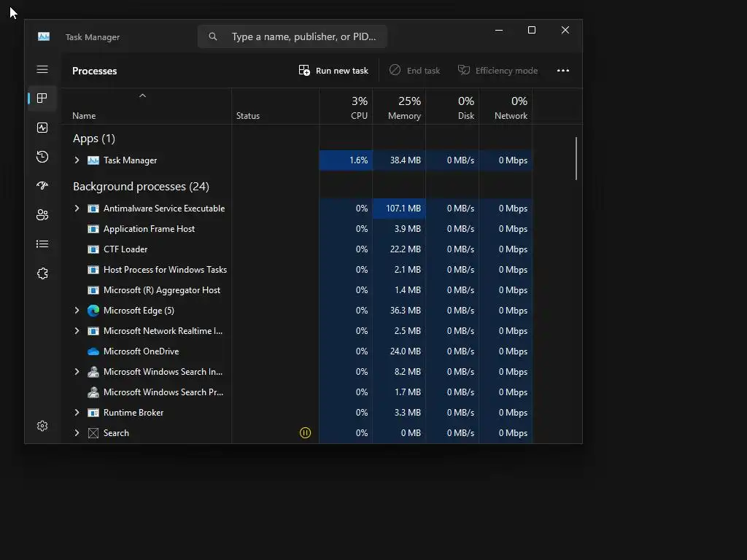Open the more options ellipsis menu

[x=563, y=71]
